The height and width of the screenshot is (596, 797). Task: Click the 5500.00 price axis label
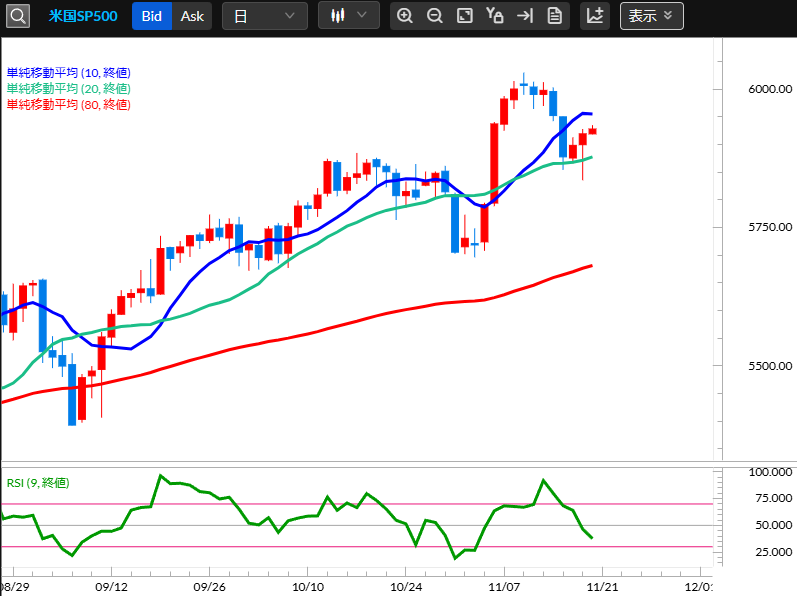(770, 366)
